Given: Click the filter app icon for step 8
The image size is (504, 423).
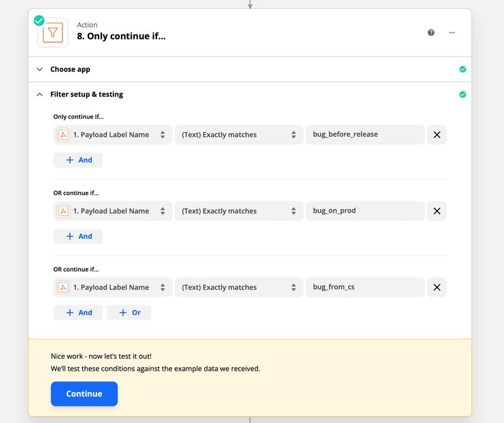Looking at the screenshot, I should point(53,33).
